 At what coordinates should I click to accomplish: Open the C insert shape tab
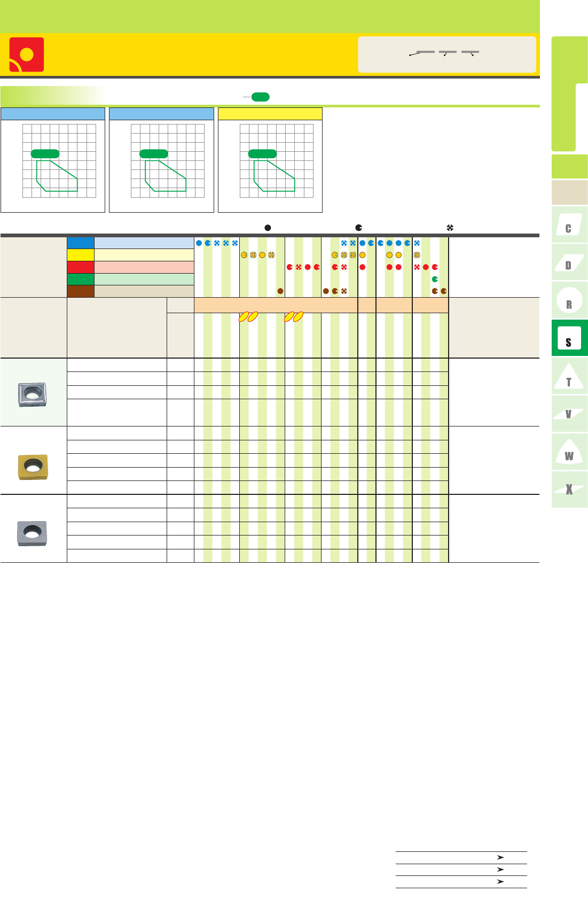pyautogui.click(x=569, y=225)
